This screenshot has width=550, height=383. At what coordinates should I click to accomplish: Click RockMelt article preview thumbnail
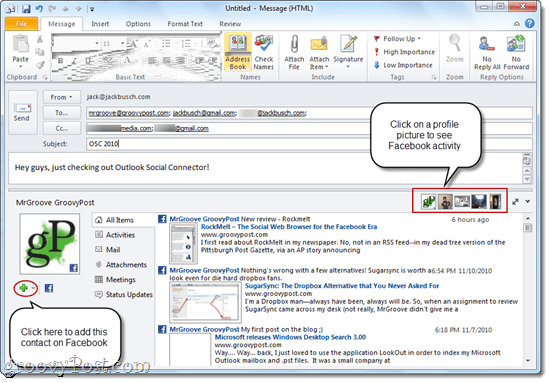point(183,243)
